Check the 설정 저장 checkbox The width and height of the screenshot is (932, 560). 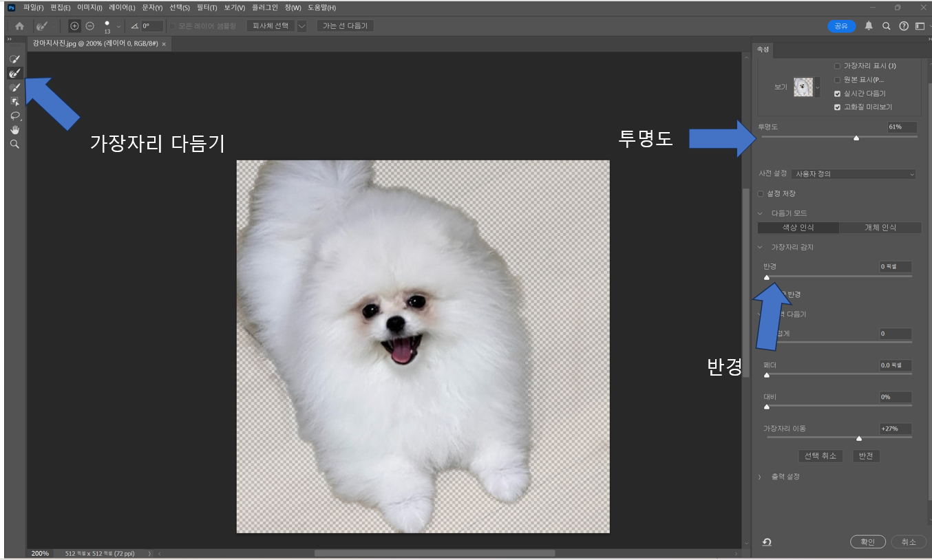[761, 194]
